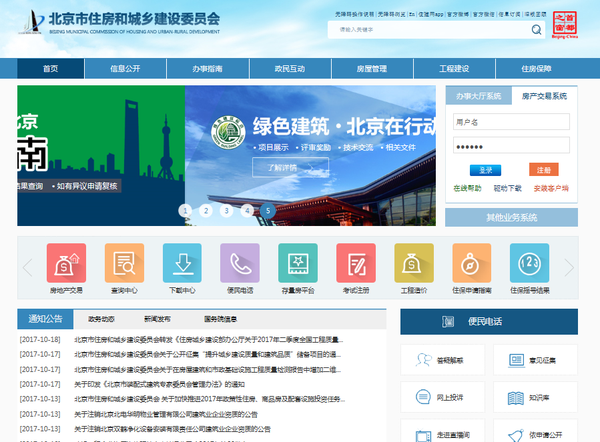The width and height of the screenshot is (600, 442).
Task: Select the 通知公告 tab
Action: [45, 319]
